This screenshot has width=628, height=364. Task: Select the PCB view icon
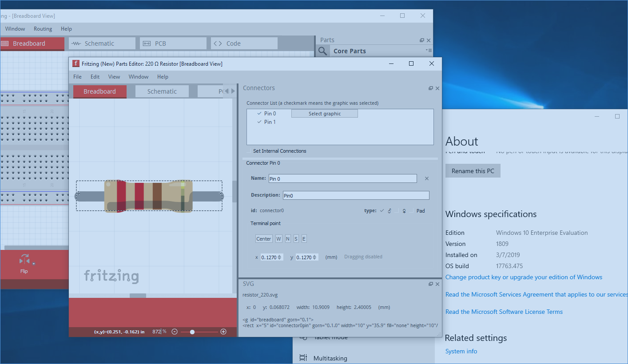coord(147,43)
